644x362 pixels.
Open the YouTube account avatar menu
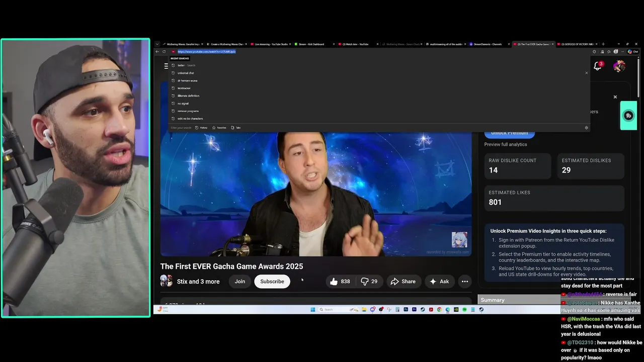(x=619, y=66)
